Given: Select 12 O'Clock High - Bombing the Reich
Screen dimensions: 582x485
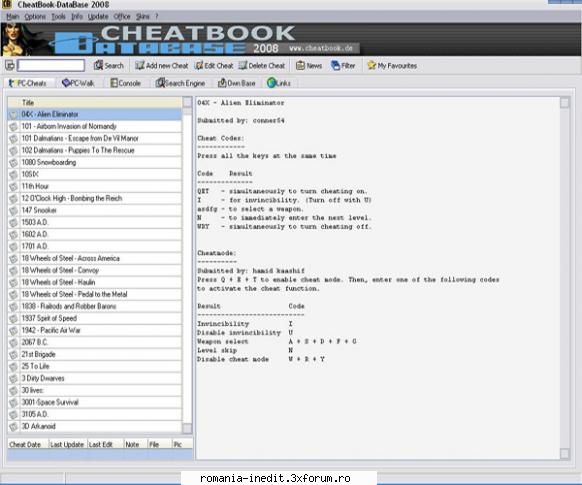Looking at the screenshot, I should pyautogui.click(x=95, y=198).
